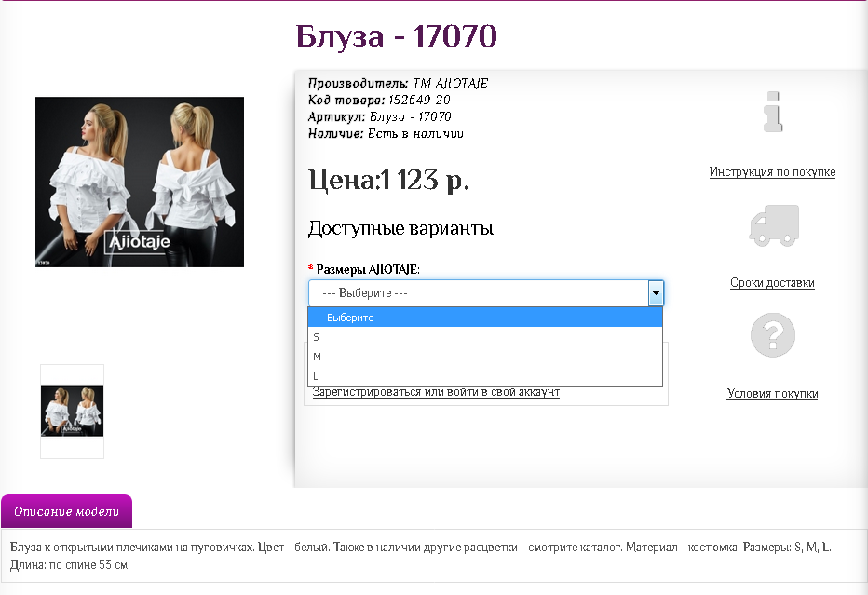
Task: Select size S in the dropdown list
Action: click(485, 337)
